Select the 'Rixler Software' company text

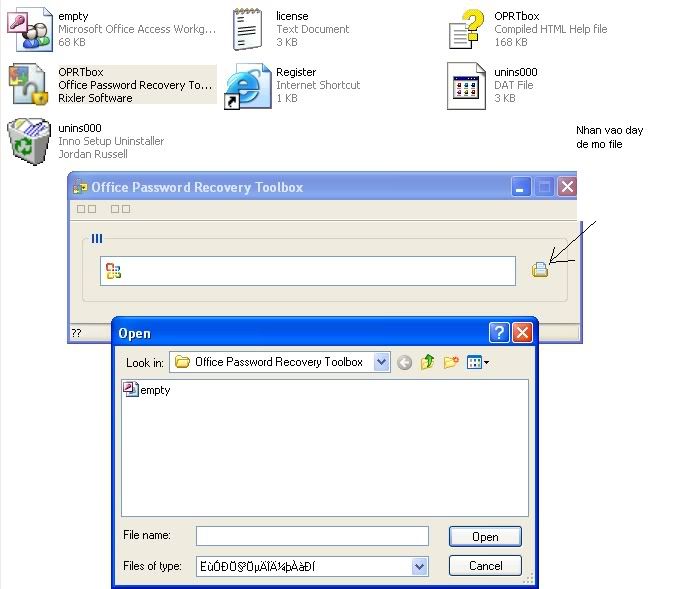coord(95,98)
